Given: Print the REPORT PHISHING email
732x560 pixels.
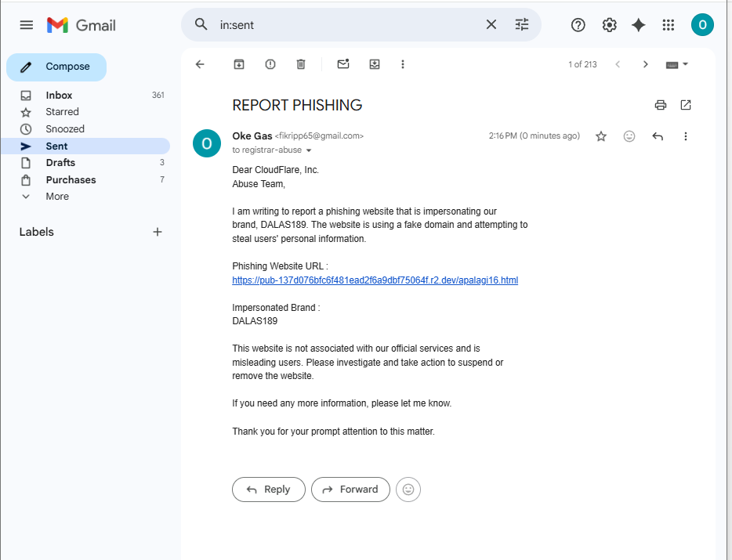Looking at the screenshot, I should [x=661, y=105].
